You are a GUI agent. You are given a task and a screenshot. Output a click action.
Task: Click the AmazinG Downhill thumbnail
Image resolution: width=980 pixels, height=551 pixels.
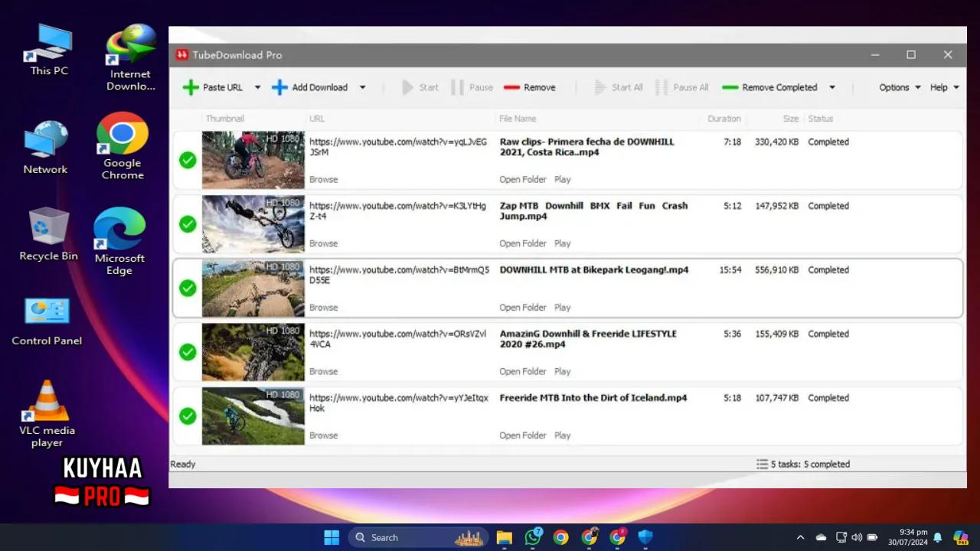pos(253,352)
